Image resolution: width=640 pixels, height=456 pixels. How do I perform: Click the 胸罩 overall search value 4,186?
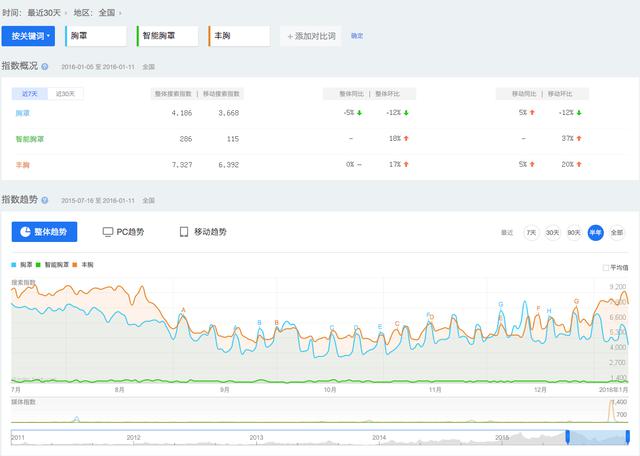pos(182,113)
